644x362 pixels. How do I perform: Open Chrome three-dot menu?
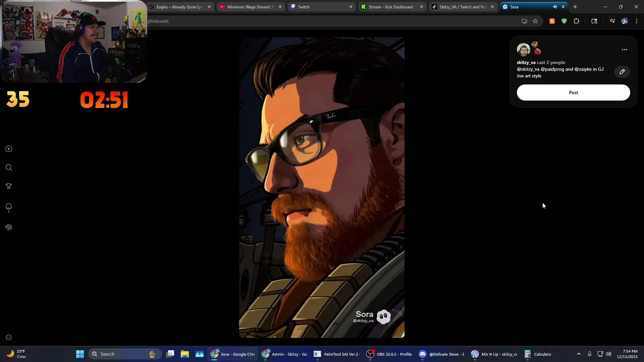pyautogui.click(x=636, y=21)
